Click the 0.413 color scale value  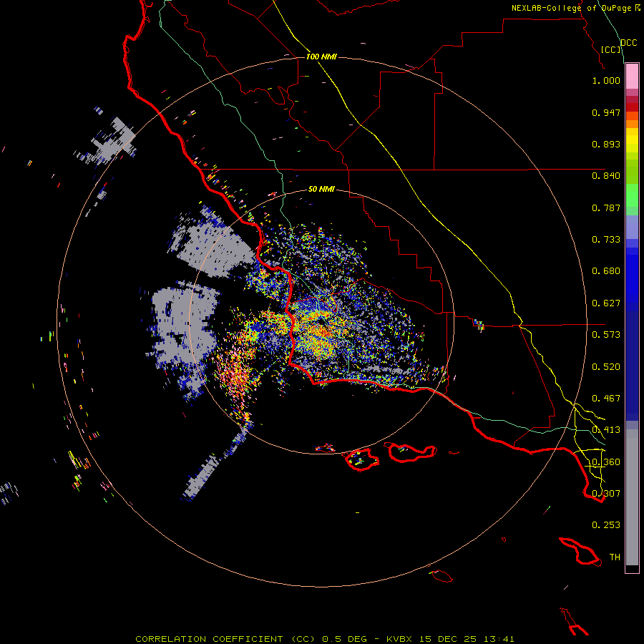[x=606, y=430]
